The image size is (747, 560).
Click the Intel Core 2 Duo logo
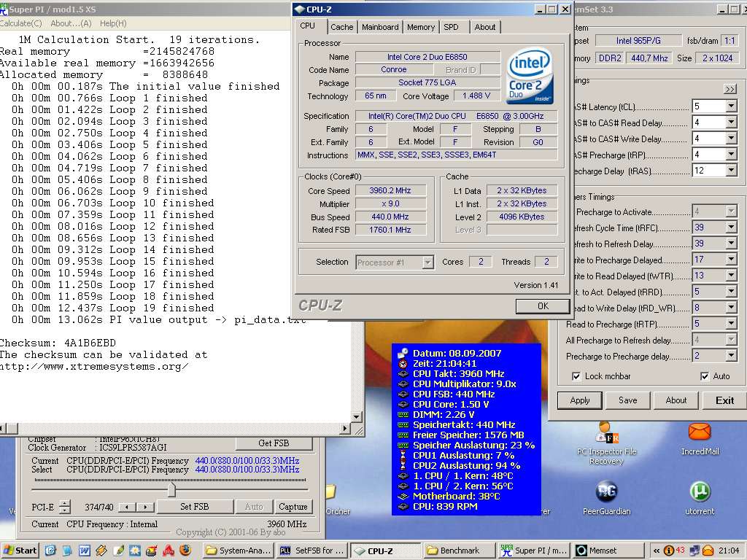[x=530, y=75]
